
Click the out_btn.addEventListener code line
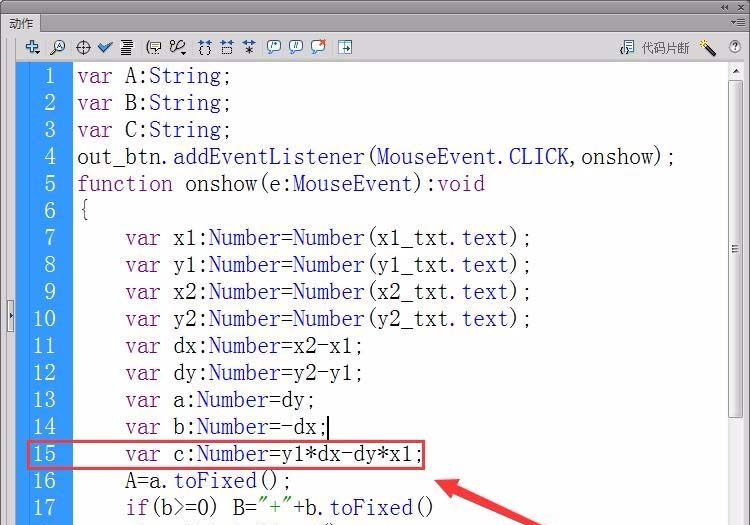[x=375, y=157]
